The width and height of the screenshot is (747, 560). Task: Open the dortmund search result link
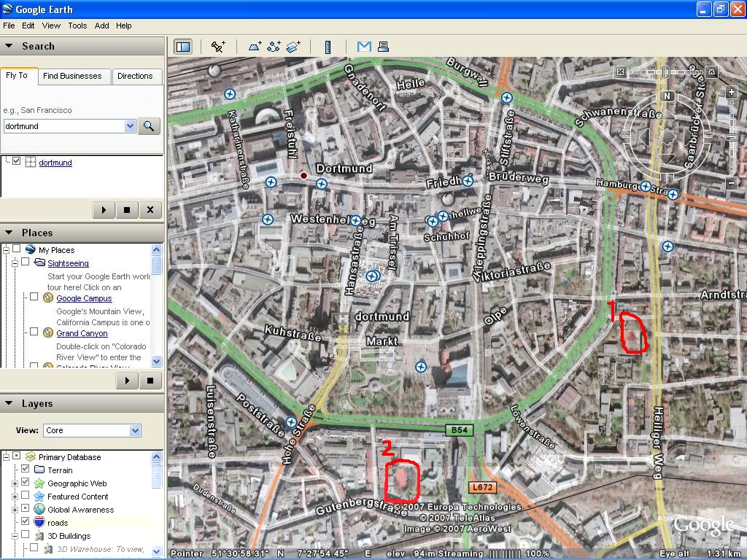(x=55, y=163)
